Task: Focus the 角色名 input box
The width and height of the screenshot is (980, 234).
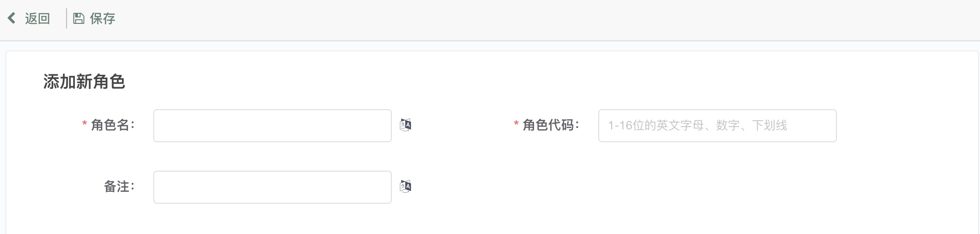Action: 273,126
